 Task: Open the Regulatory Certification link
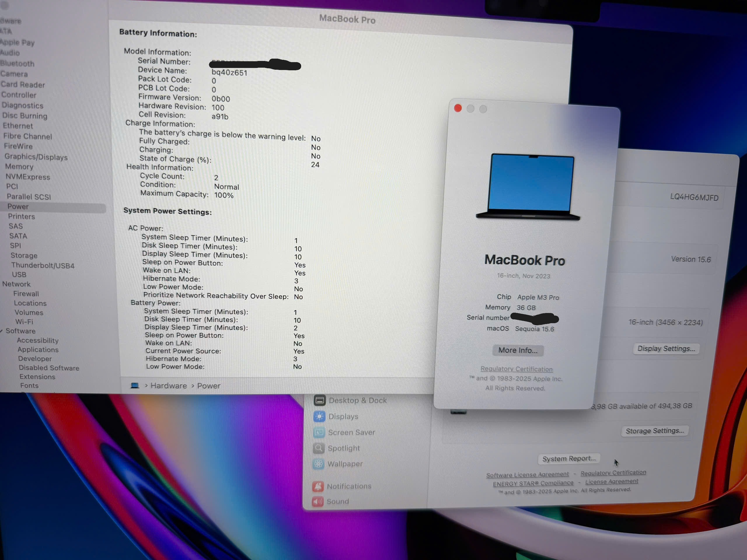pos(516,369)
